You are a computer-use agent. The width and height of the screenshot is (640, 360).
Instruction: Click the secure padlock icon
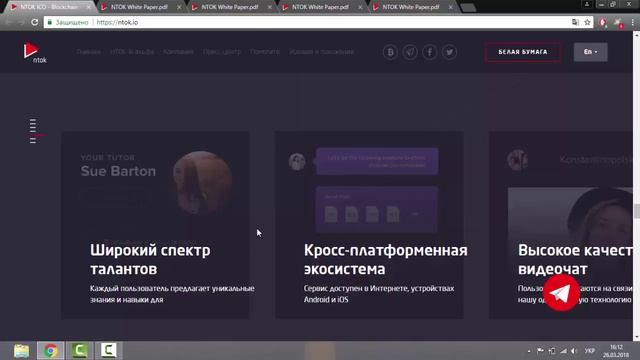50,22
